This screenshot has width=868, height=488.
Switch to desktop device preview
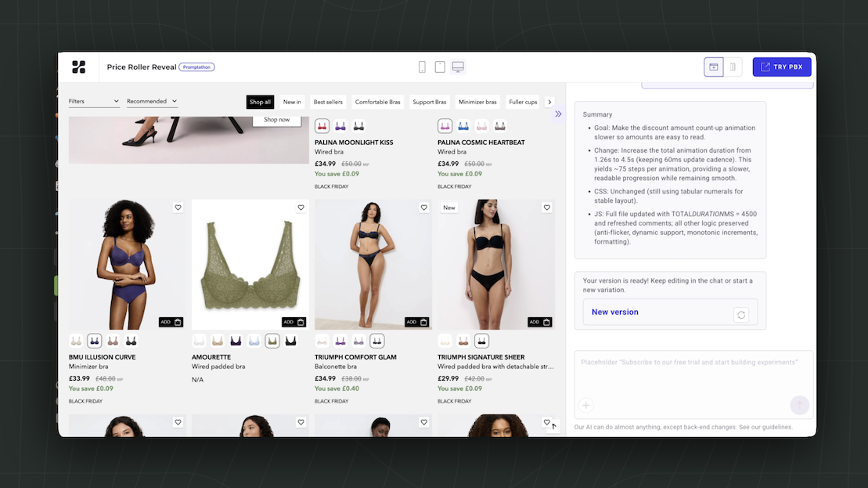tap(458, 67)
